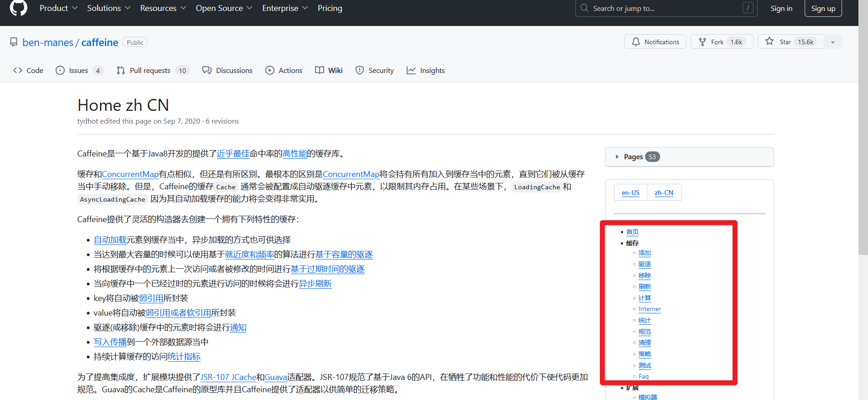Expand the Resources menu
This screenshot has height=400, width=868.
pyautogui.click(x=163, y=8)
